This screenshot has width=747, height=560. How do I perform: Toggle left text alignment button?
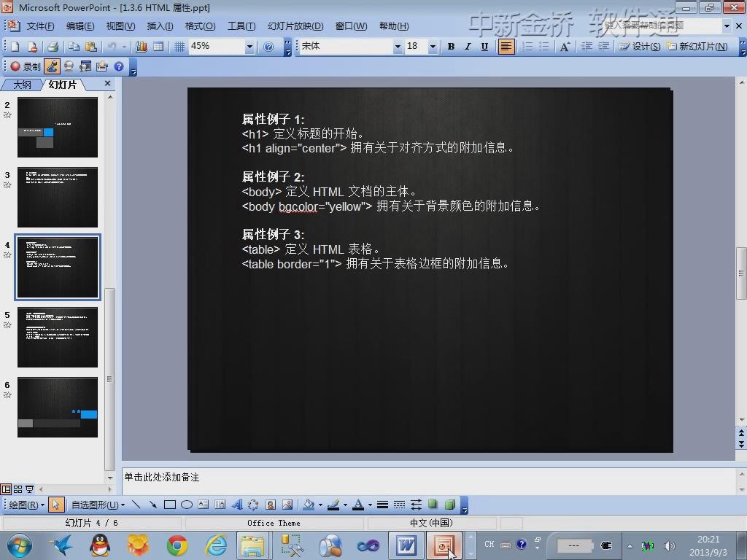click(506, 46)
